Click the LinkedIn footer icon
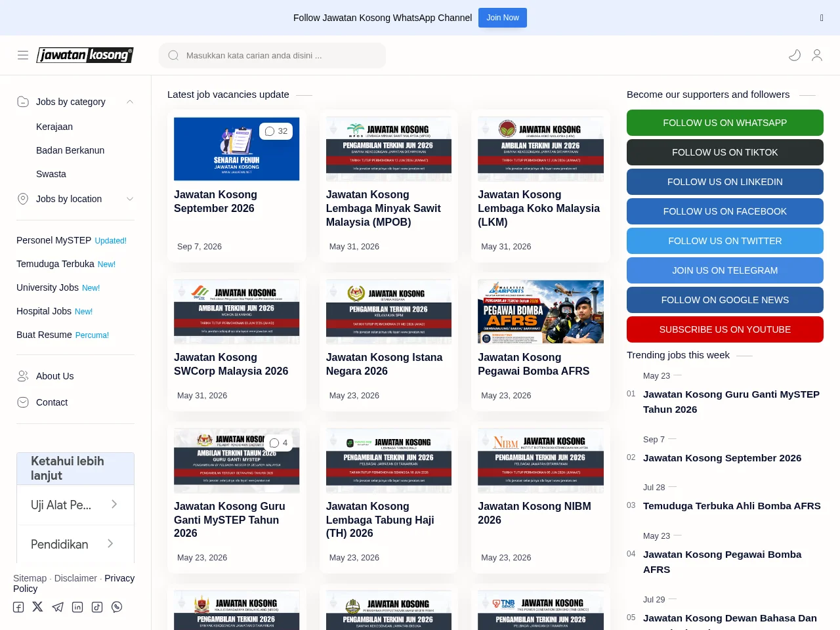This screenshot has height=630, width=840. [77, 607]
